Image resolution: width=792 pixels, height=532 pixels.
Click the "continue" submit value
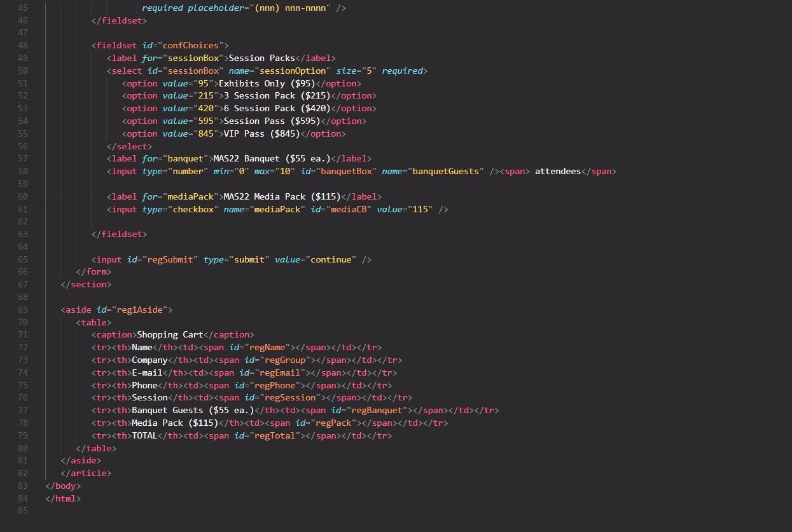(x=331, y=259)
